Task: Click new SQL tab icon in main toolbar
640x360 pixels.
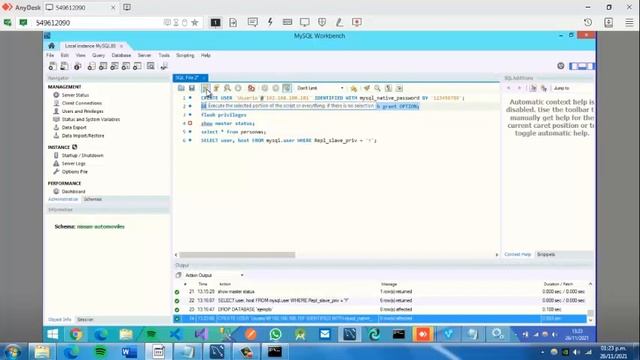Action: point(52,66)
